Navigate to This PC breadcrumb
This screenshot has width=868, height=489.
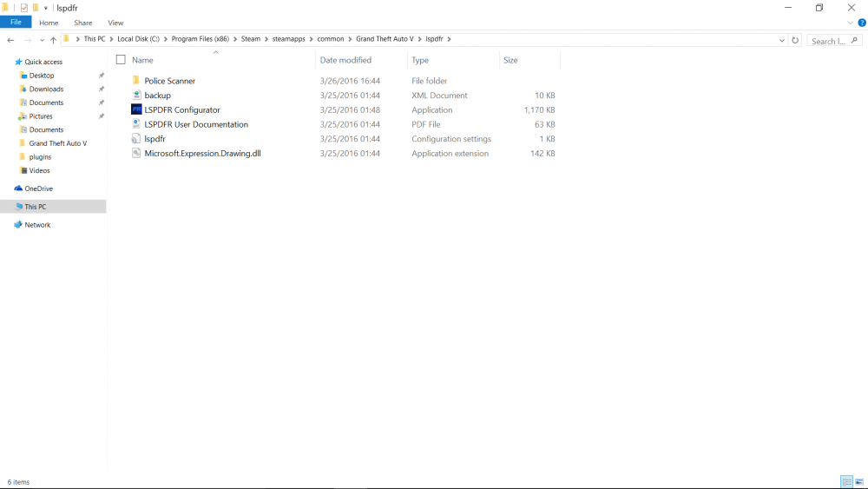pyautogui.click(x=95, y=39)
